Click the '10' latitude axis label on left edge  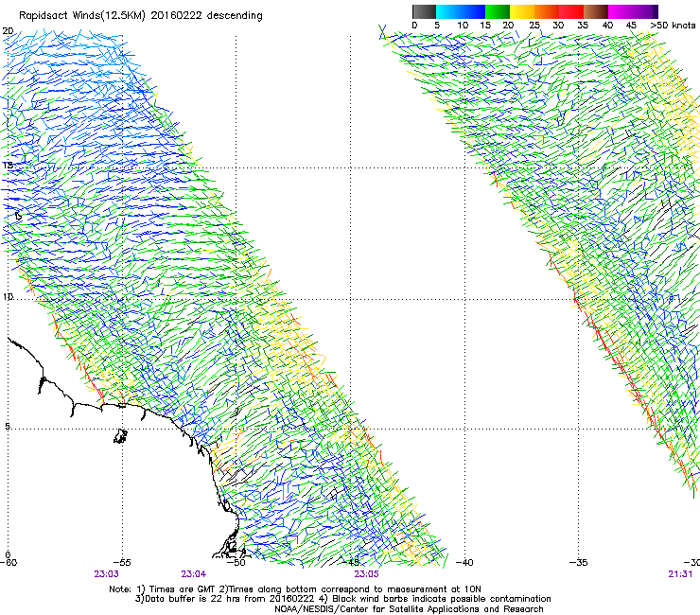tap(8, 296)
